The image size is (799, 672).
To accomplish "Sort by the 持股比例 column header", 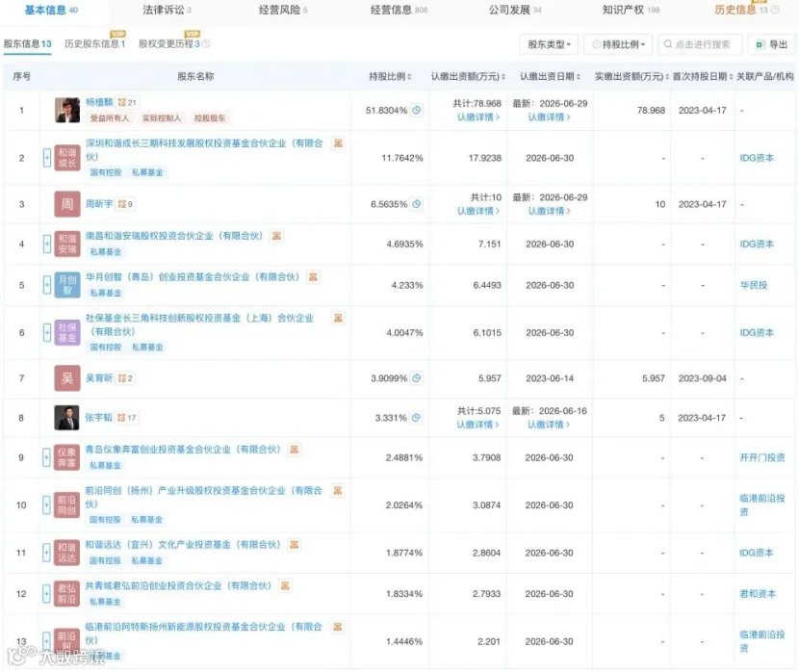I will tap(390, 76).
